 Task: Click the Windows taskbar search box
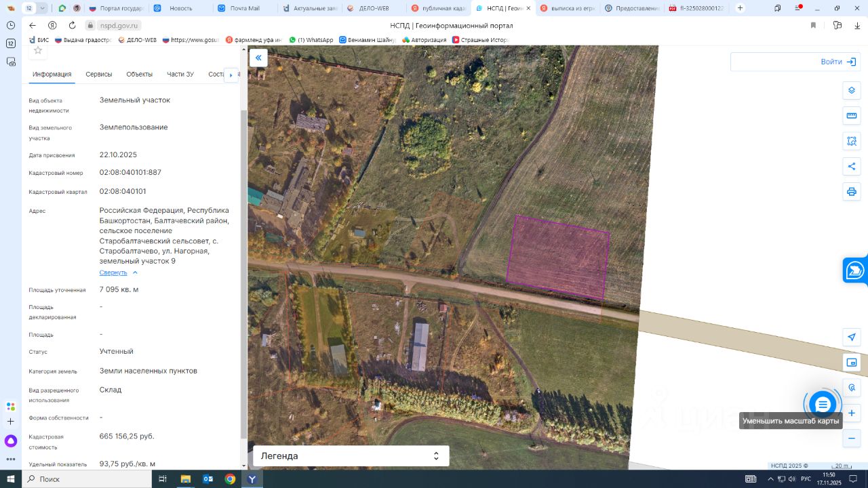pos(87,479)
